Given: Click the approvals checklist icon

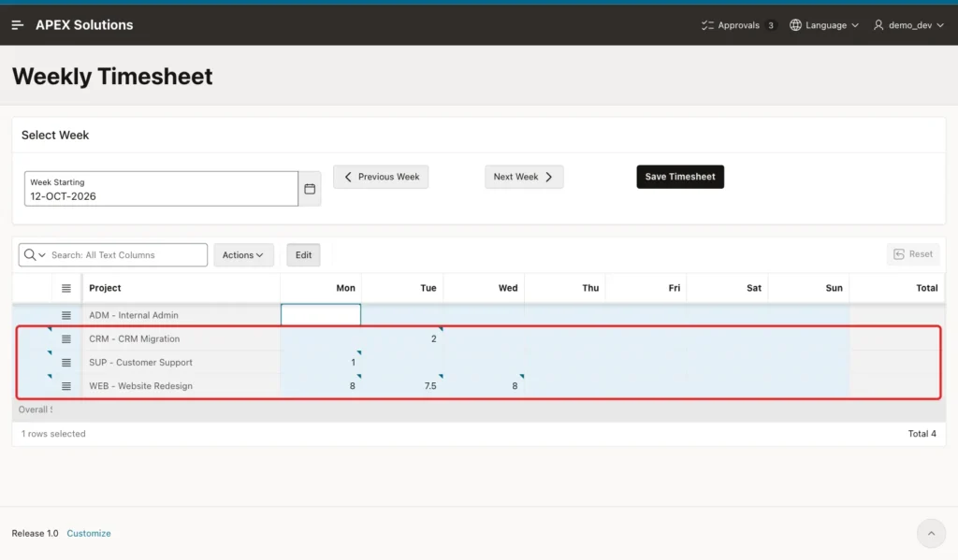Looking at the screenshot, I should tap(707, 25).
